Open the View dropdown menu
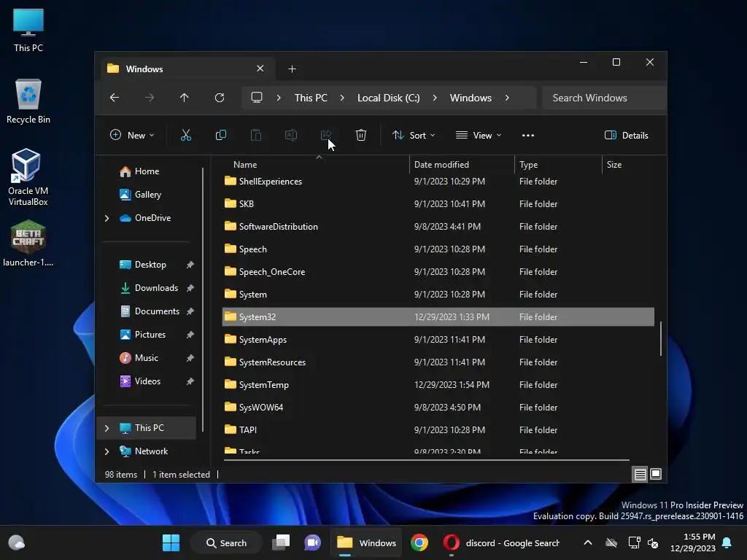747x560 pixels. pos(479,135)
